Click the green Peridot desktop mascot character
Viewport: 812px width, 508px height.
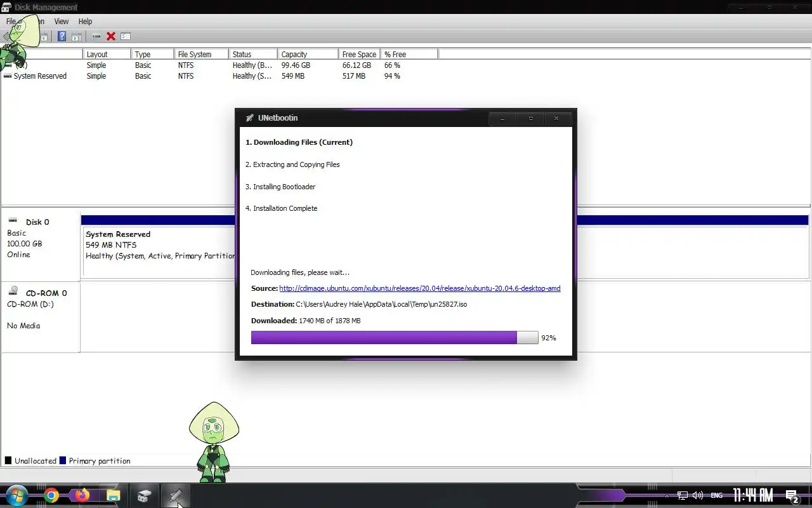click(214, 442)
